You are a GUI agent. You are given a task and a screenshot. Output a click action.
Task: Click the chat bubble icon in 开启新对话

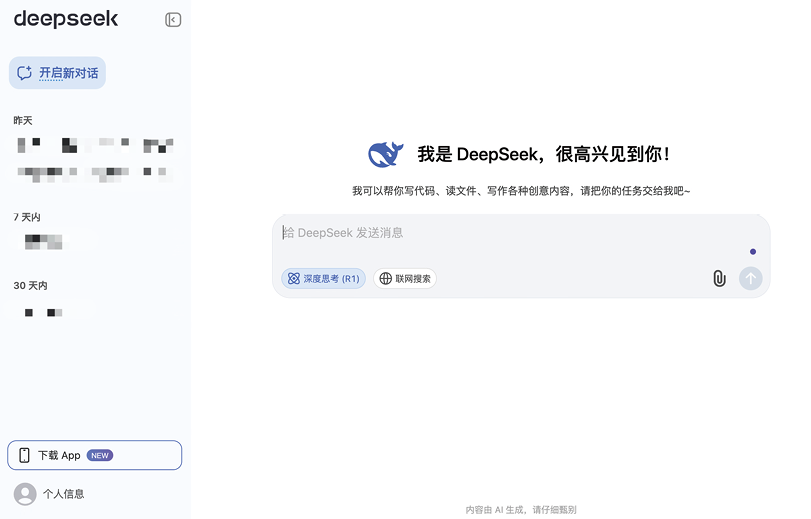coord(24,73)
